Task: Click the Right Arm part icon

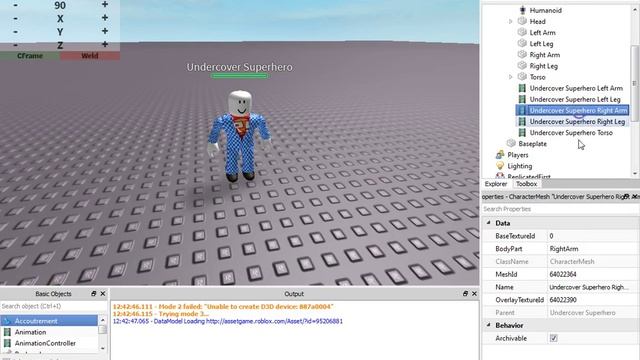Action: coord(522,54)
